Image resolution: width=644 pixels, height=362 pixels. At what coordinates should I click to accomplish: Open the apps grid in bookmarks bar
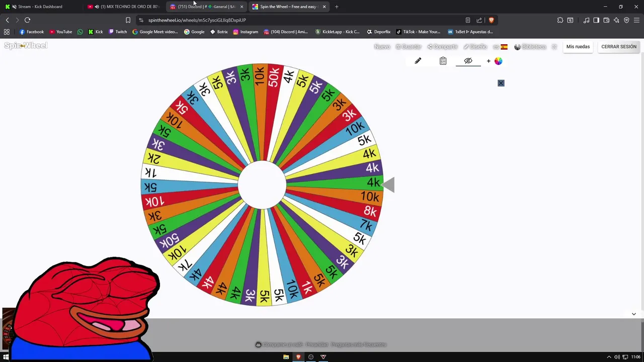pos(7,32)
